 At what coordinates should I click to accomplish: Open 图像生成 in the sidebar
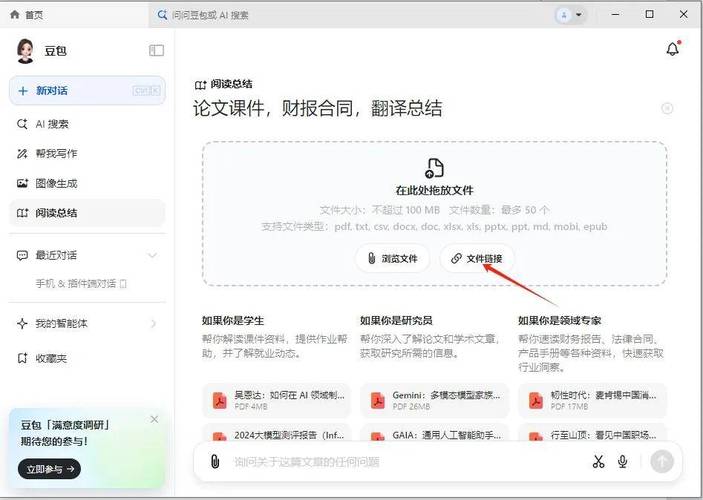(x=87, y=183)
